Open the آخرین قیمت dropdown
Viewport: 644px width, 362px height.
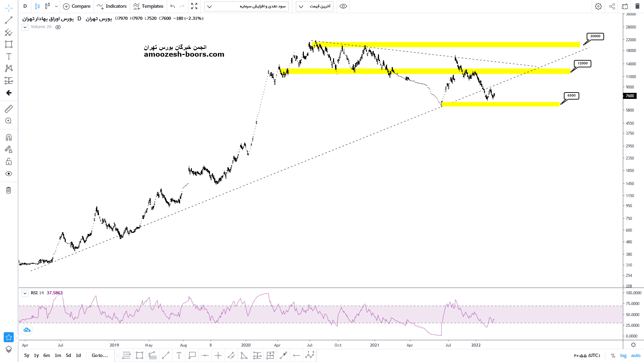(x=315, y=6)
